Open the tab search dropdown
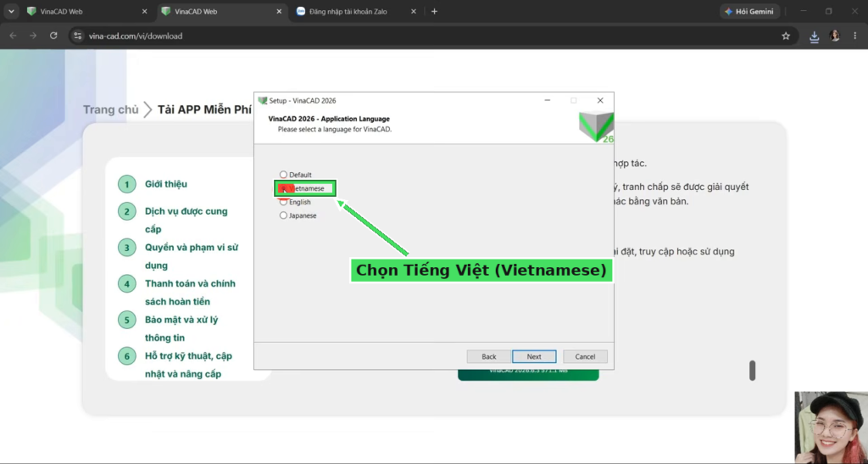Viewport: 868px width, 464px height. point(11,11)
